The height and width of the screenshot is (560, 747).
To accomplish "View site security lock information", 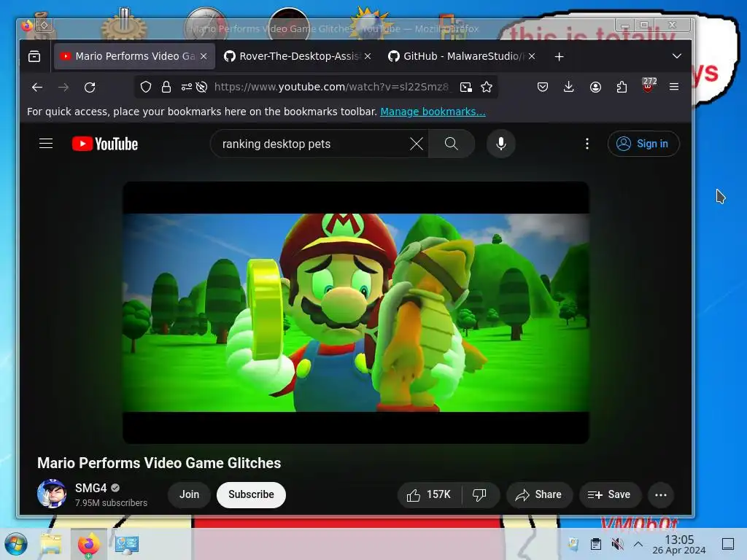I will [x=166, y=87].
